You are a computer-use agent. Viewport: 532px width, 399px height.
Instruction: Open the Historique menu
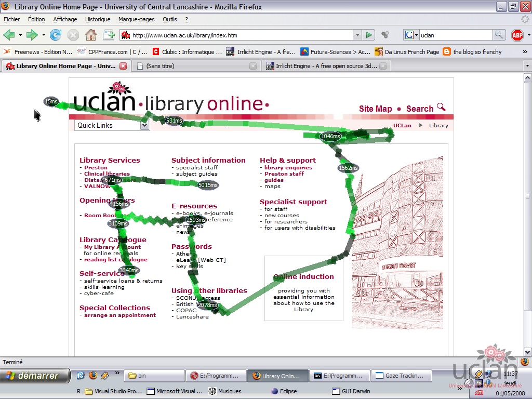point(98,19)
